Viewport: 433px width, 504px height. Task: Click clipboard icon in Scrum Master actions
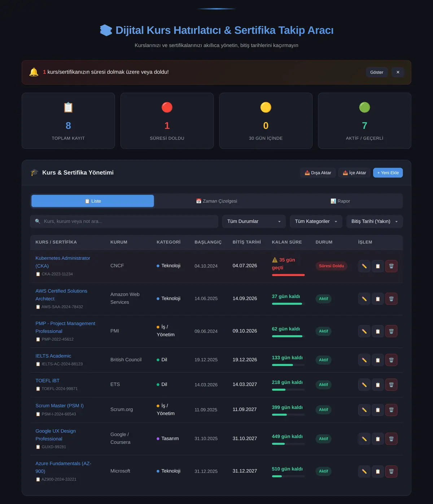378,410
